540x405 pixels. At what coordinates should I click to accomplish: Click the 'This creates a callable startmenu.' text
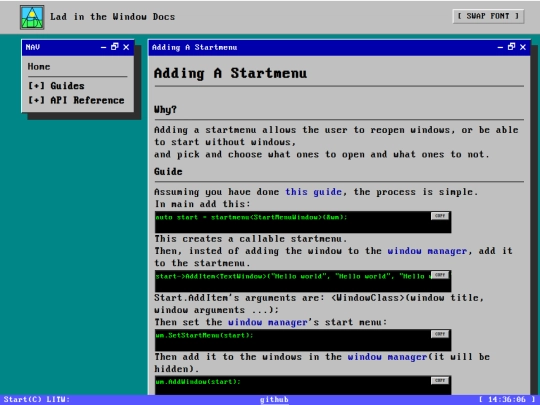251,239
